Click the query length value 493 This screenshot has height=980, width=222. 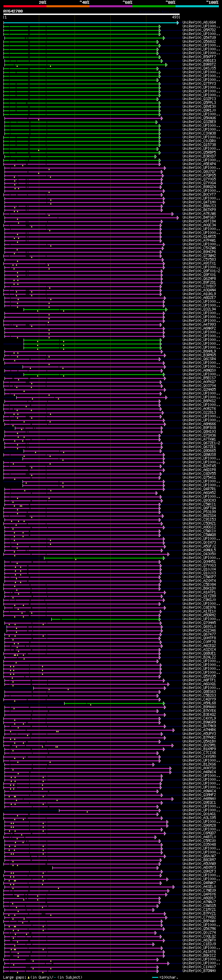point(175,17)
